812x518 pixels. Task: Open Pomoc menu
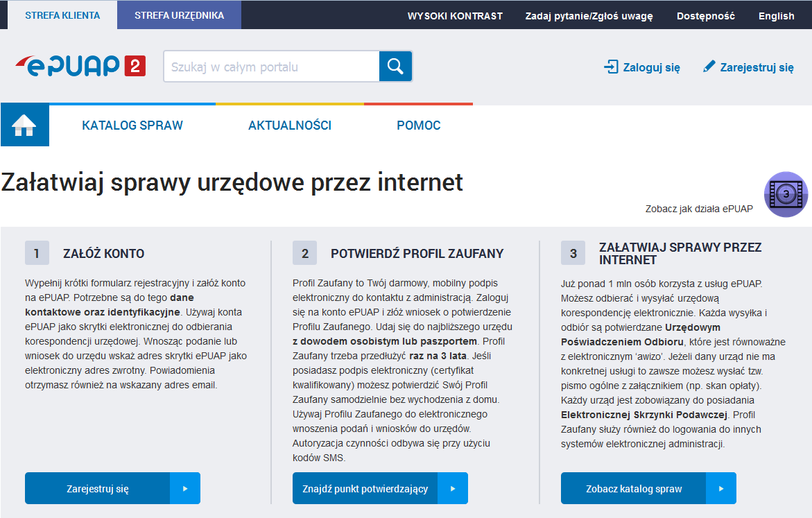(418, 126)
